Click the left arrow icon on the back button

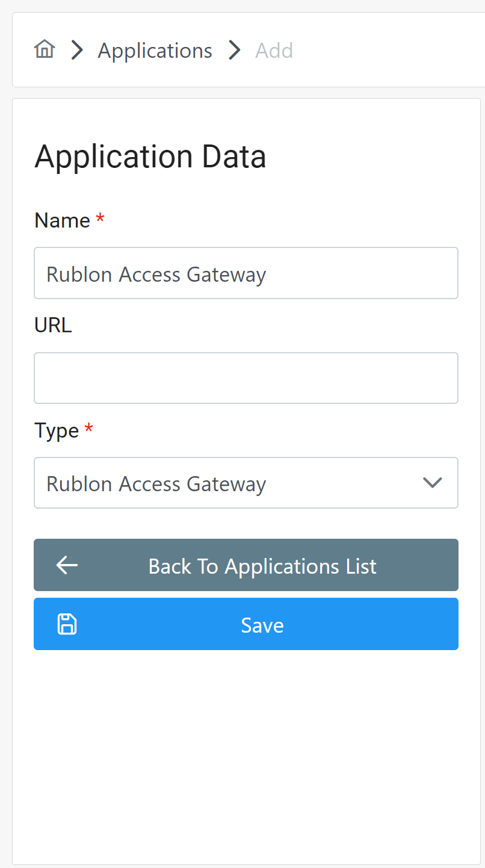[67, 565]
